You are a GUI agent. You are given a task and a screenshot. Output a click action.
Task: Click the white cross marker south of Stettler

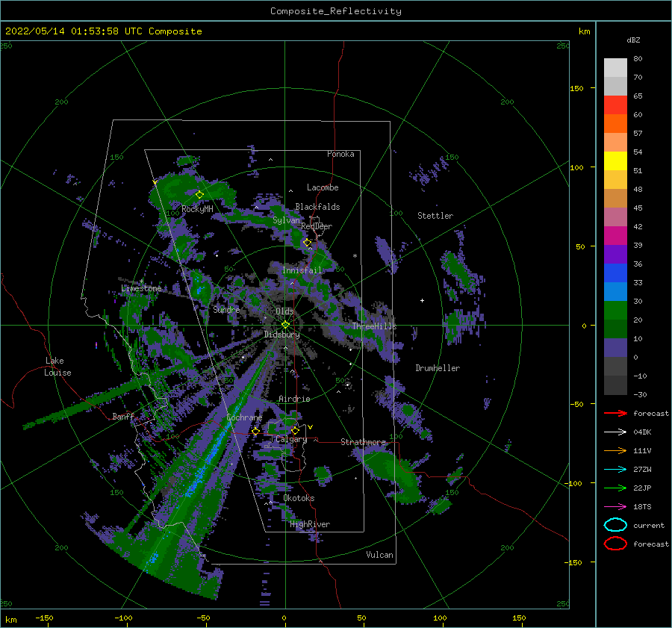click(x=422, y=300)
